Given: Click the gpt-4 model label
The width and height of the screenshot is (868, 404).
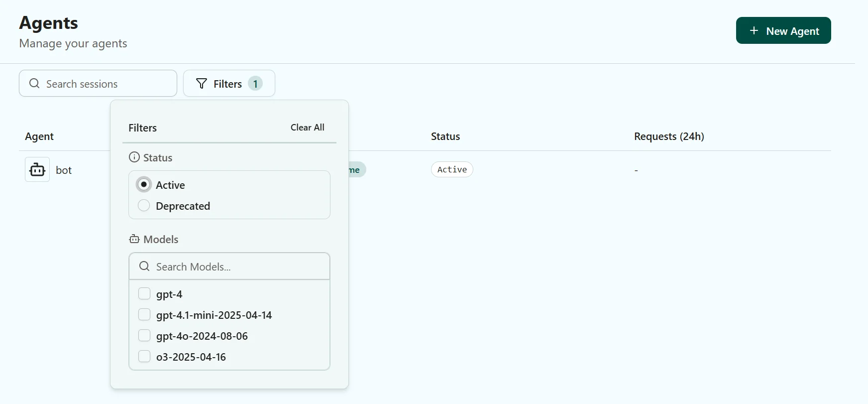Looking at the screenshot, I should 169,294.
